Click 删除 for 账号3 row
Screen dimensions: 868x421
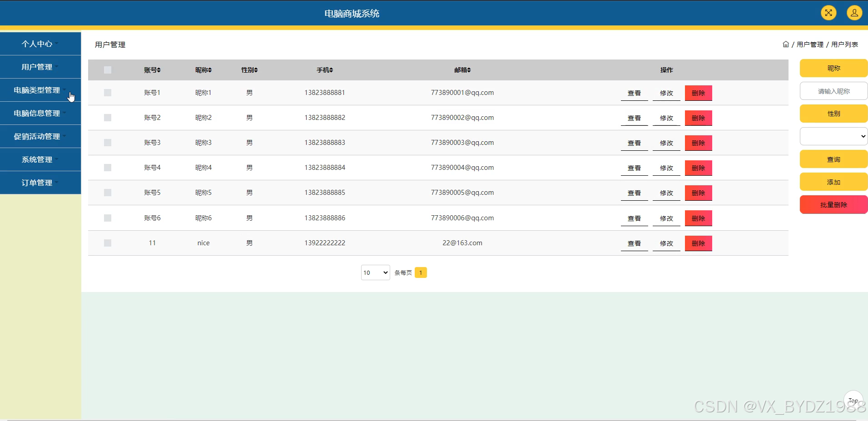click(698, 143)
